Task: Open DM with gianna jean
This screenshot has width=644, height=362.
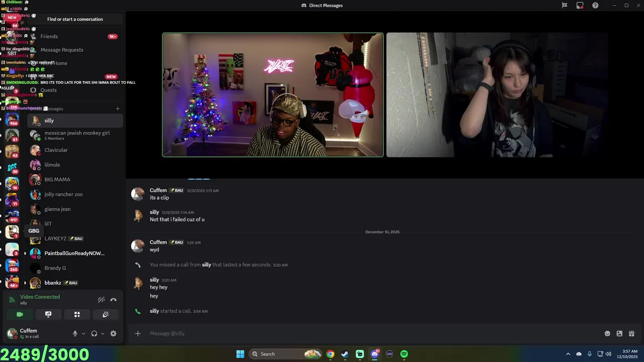Action: tap(74, 209)
